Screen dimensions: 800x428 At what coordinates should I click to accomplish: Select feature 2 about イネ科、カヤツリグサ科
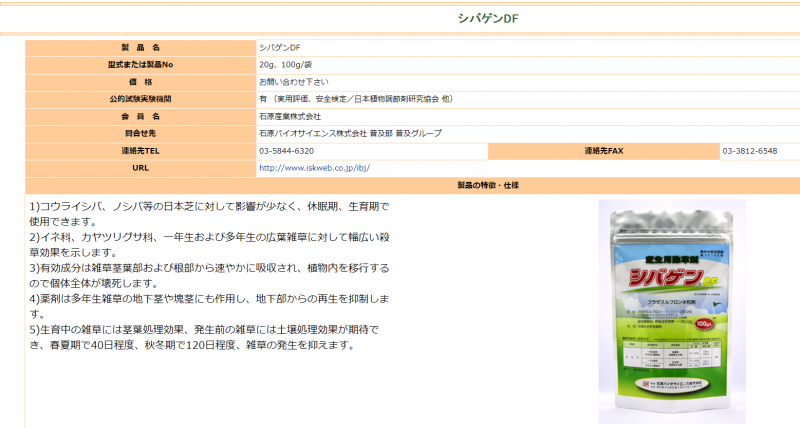pos(209,245)
